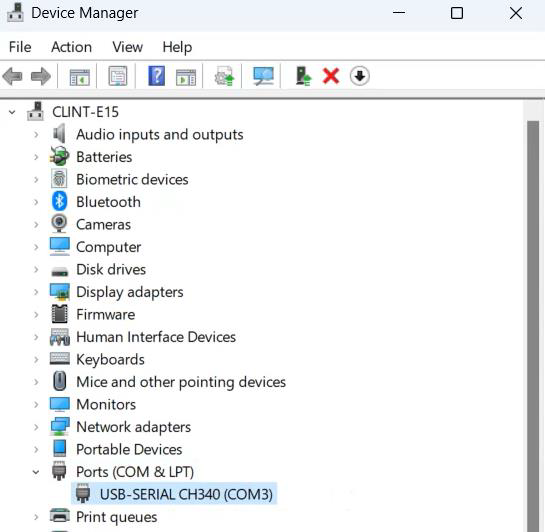Click the Disable device down-arrow icon

click(360, 76)
